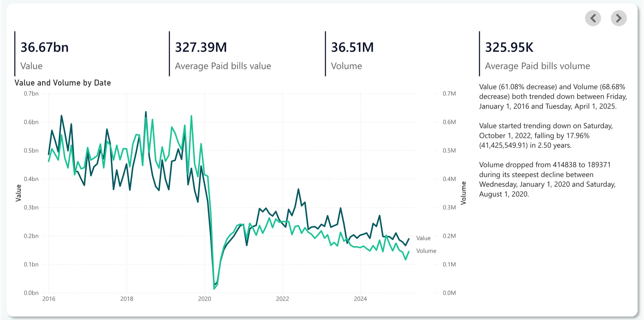This screenshot has width=644, height=320.
Task: Click the smart narrative text about 61.08% decrease
Action: click(552, 97)
